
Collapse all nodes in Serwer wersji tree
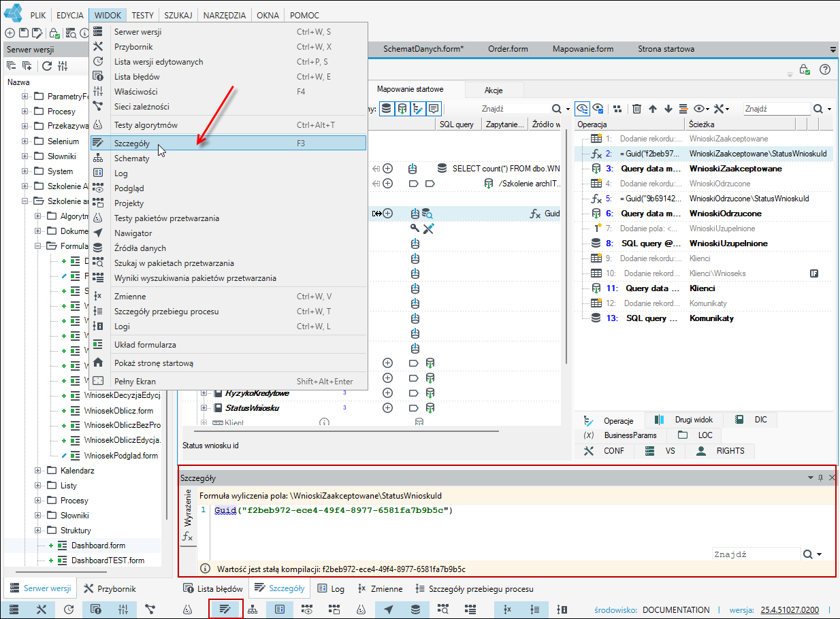tap(12, 66)
